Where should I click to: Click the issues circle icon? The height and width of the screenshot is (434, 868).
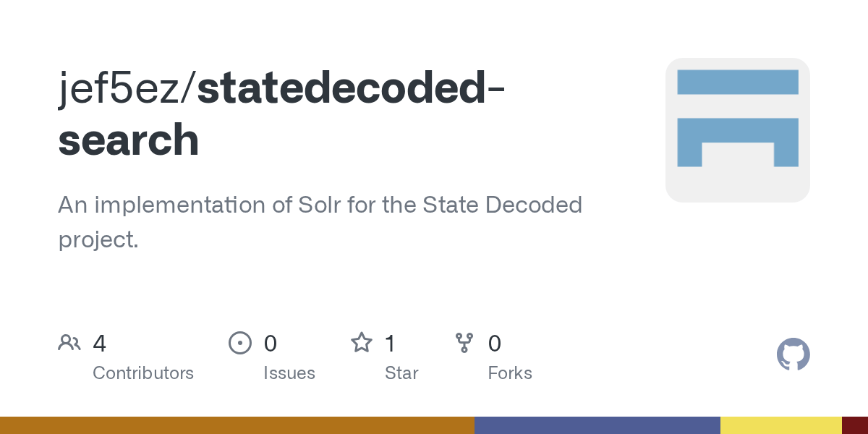[240, 343]
